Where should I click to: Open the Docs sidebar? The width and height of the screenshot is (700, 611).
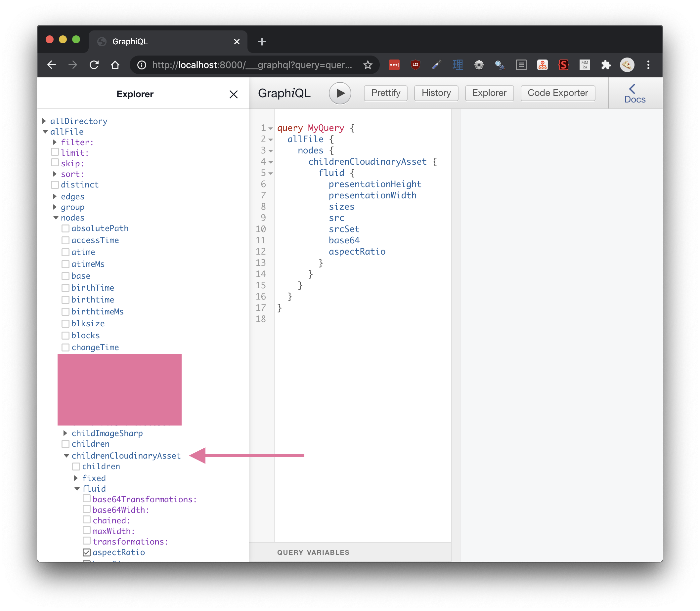click(x=634, y=93)
